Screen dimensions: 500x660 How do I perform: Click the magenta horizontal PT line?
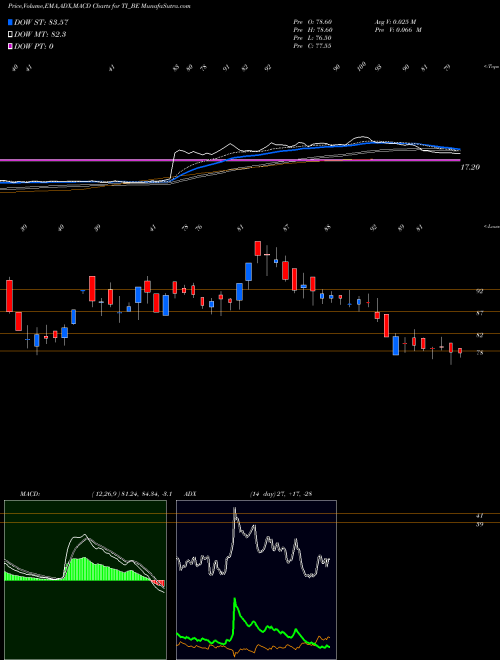(230, 160)
